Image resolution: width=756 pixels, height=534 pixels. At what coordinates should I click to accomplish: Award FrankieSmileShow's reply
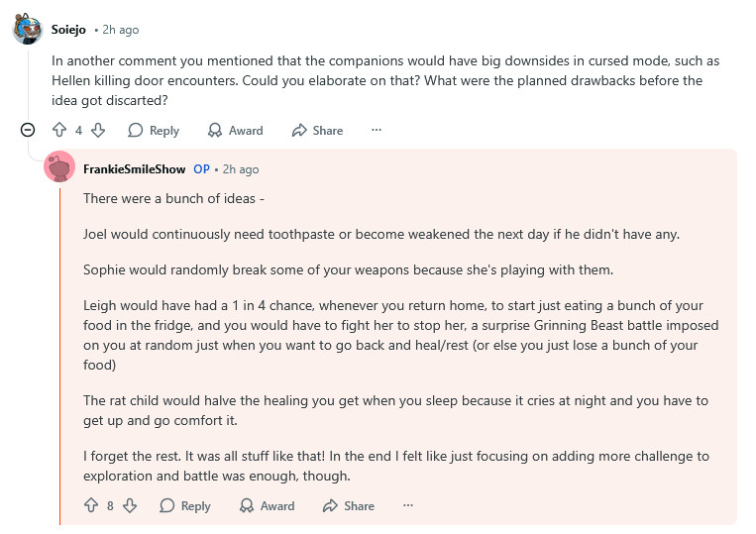267,505
